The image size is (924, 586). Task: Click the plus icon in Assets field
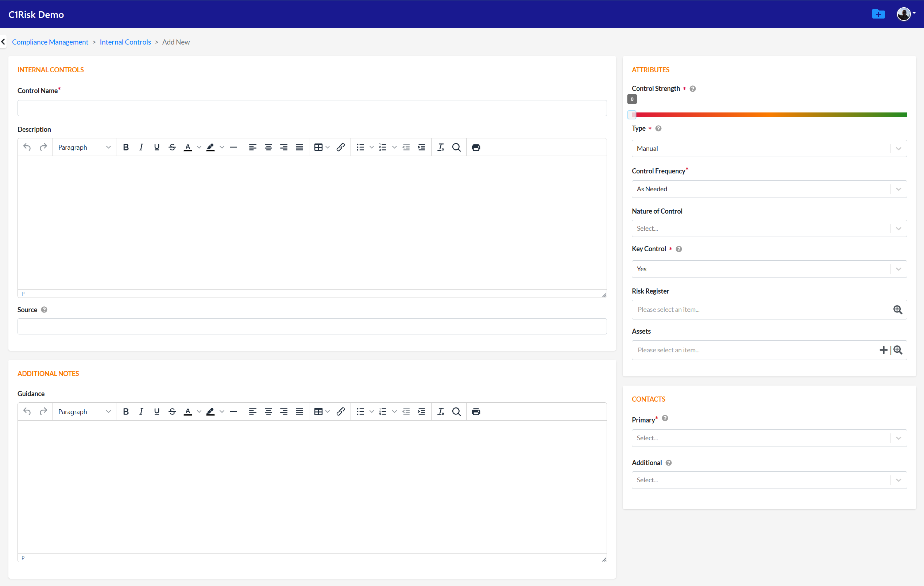pyautogui.click(x=883, y=350)
